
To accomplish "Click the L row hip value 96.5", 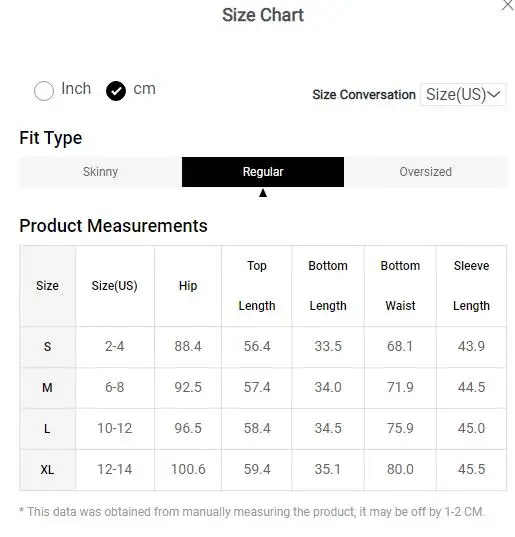I will pos(188,429).
